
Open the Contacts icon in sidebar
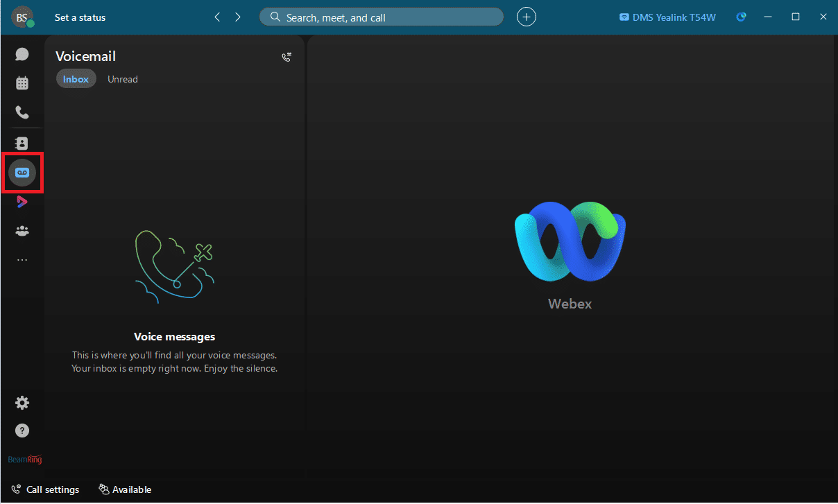coord(22,143)
